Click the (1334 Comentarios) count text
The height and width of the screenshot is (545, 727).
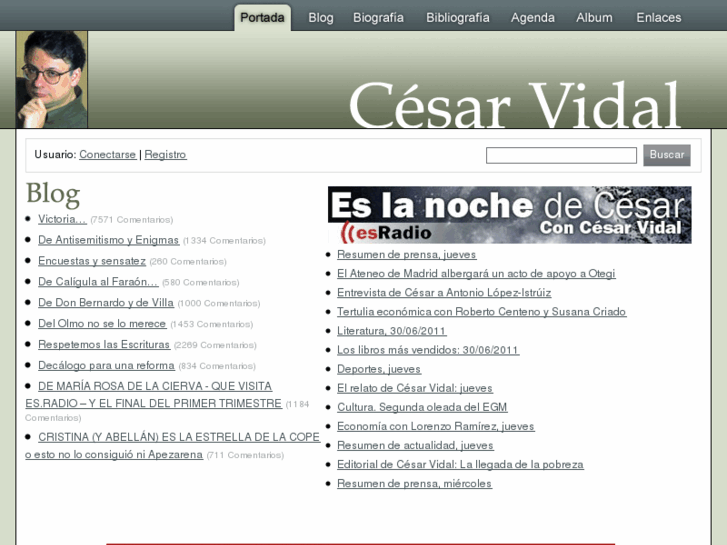click(224, 240)
